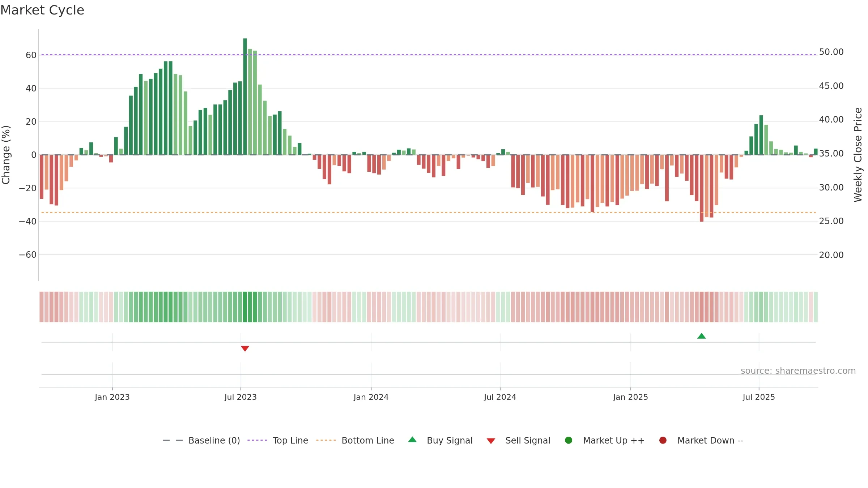Viewport: 868px width, 488px height.
Task: Click the 35.00 price axis label
Action: click(831, 154)
